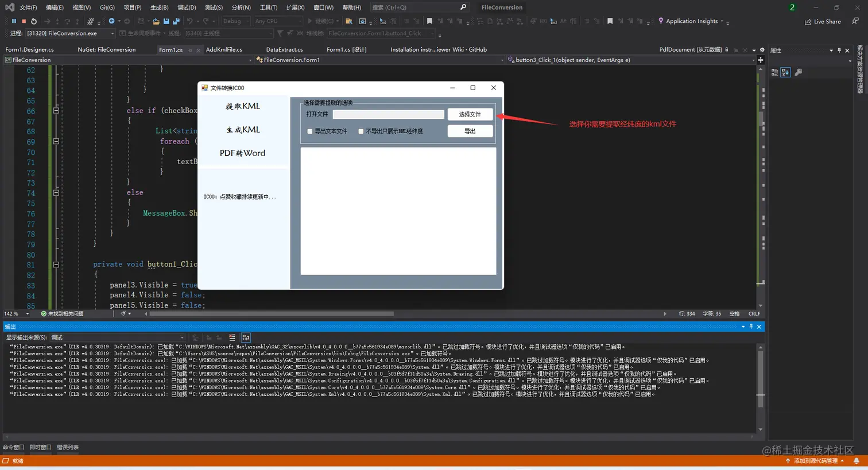
Task: Click the Clear All icon in the Output panel
Action: [x=232, y=337]
